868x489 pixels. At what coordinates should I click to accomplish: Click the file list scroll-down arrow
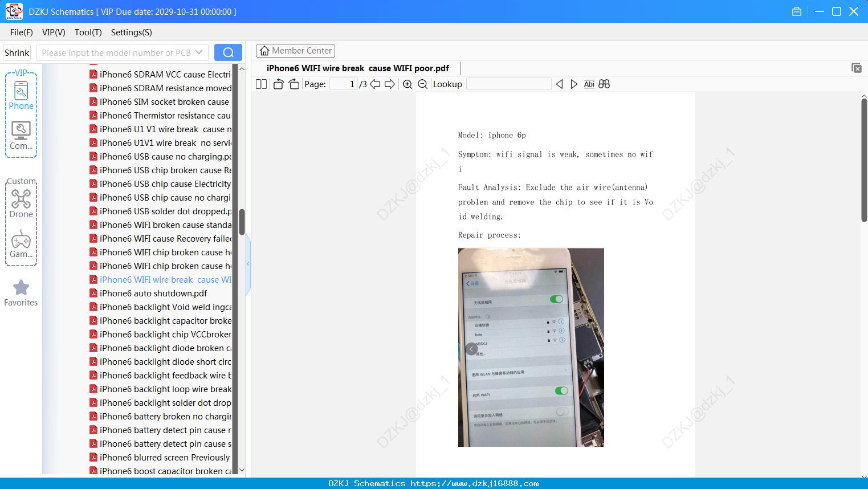242,470
